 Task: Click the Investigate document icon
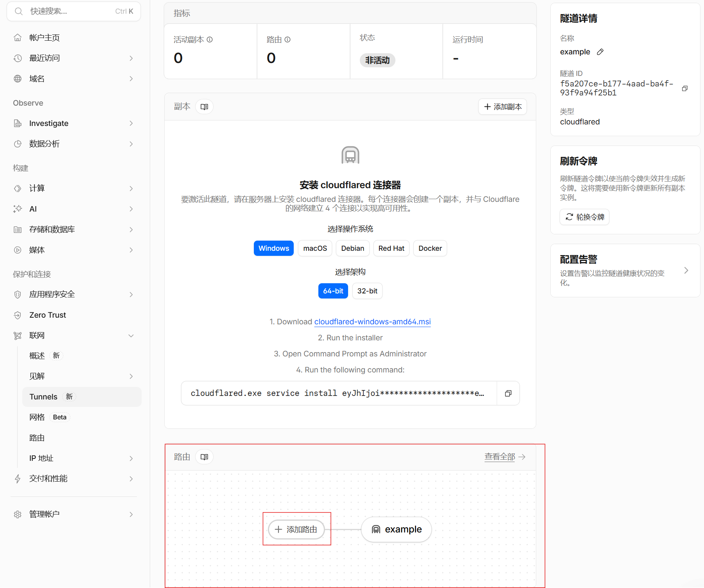[x=18, y=123]
